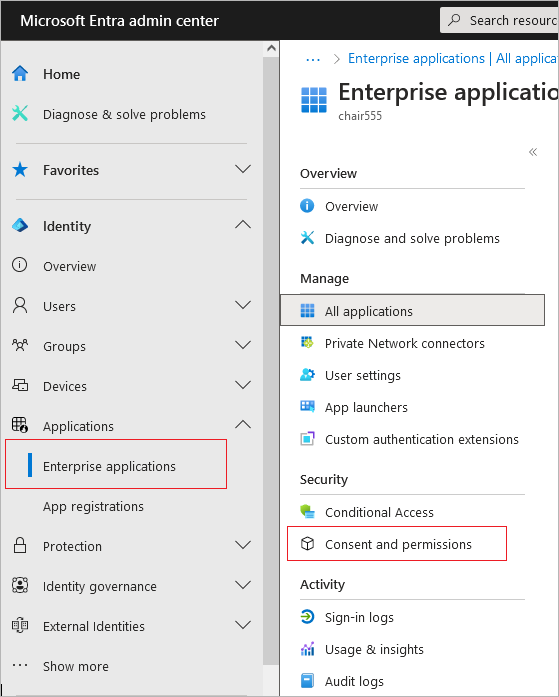This screenshot has width=559, height=697.
Task: Click the sidebar scrollbar up arrow
Action: click(x=271, y=48)
